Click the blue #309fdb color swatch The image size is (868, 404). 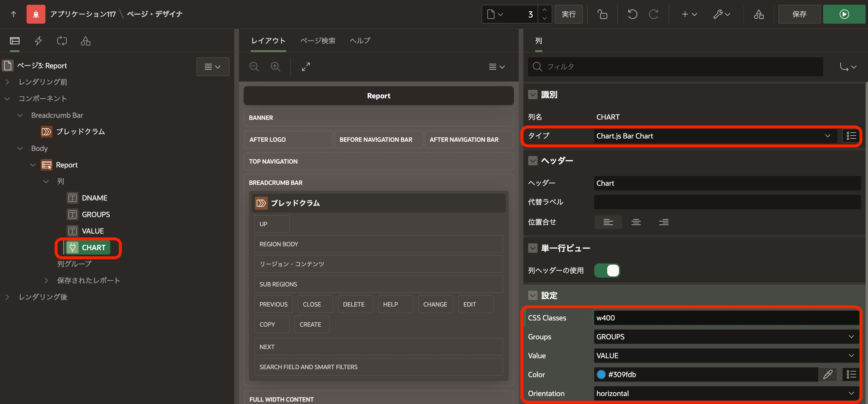[601, 374]
